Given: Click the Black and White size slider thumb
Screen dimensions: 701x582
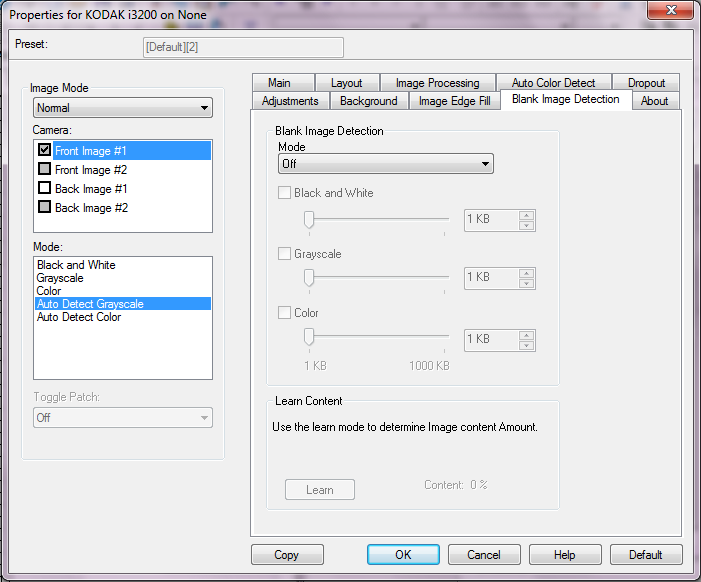Looking at the screenshot, I should tap(309, 219).
